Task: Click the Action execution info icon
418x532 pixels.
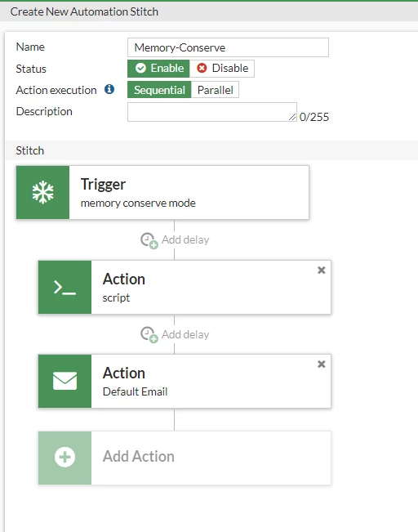Action: [109, 89]
